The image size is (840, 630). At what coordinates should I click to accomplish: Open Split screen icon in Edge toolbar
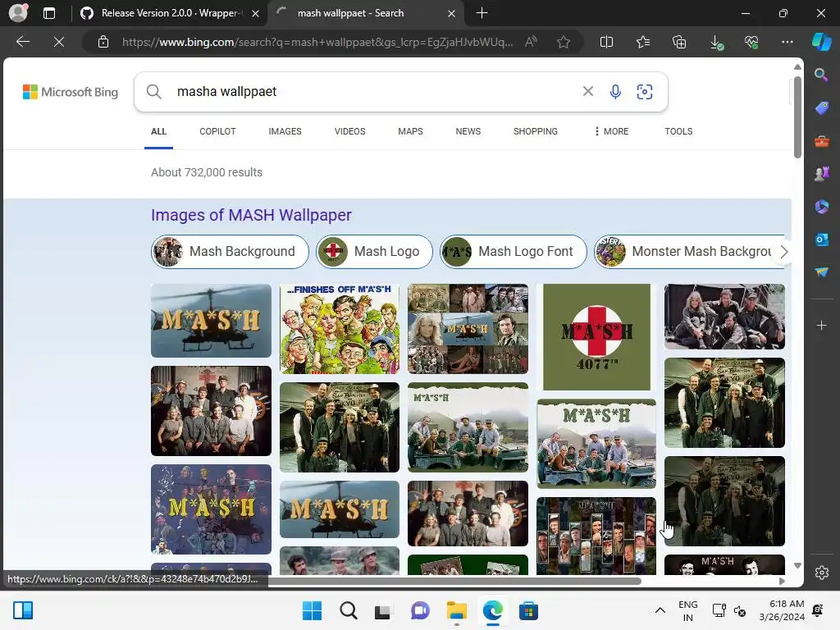606,42
